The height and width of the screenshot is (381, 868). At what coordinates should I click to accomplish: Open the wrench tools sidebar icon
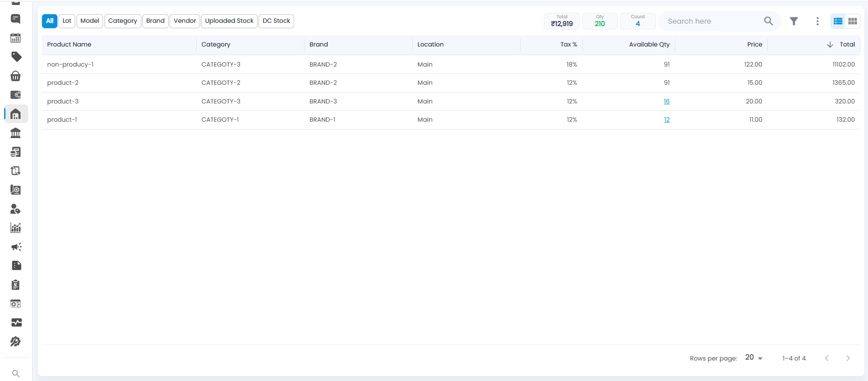click(15, 341)
